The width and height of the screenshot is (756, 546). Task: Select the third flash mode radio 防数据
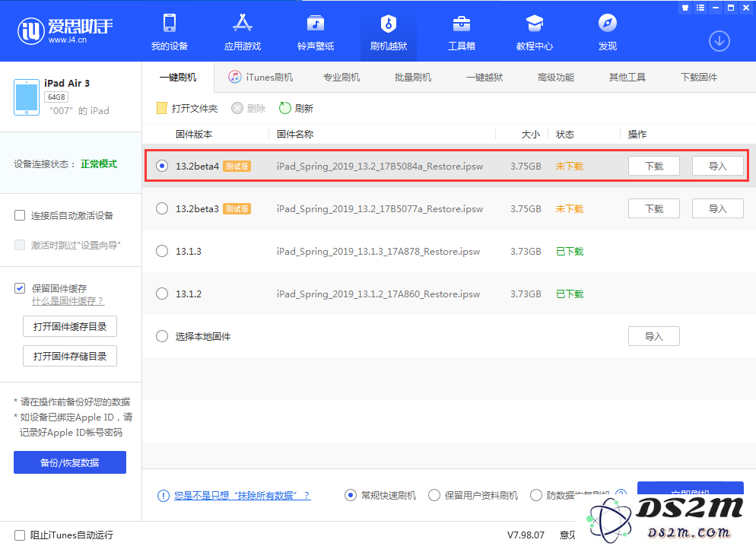535,495
